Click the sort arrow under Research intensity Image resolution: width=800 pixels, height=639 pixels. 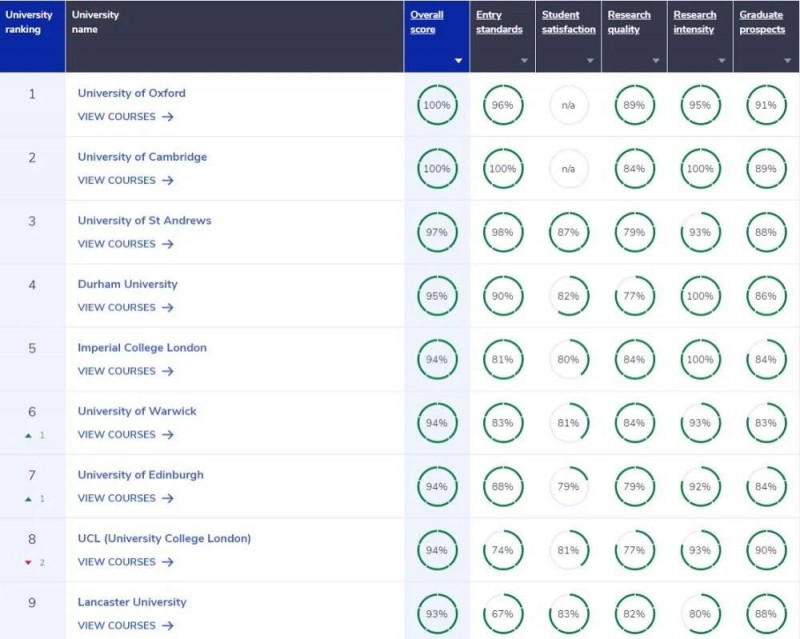(x=721, y=61)
